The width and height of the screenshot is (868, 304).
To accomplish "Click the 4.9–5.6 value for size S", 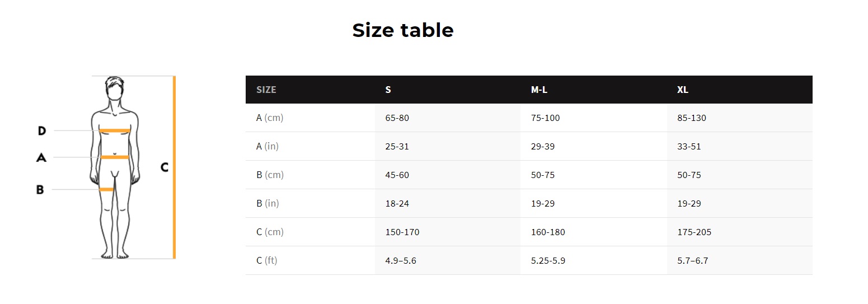I will (x=401, y=261).
